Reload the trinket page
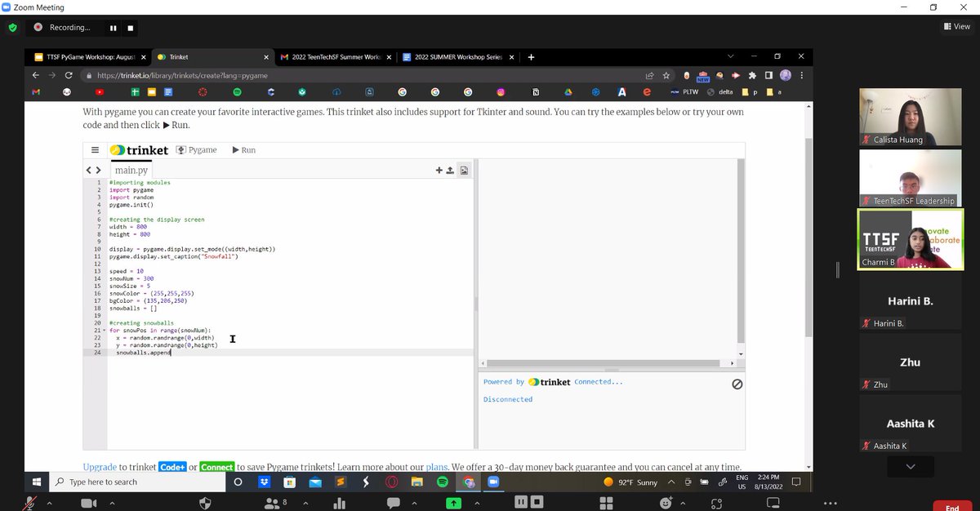980x511 pixels. (69, 75)
